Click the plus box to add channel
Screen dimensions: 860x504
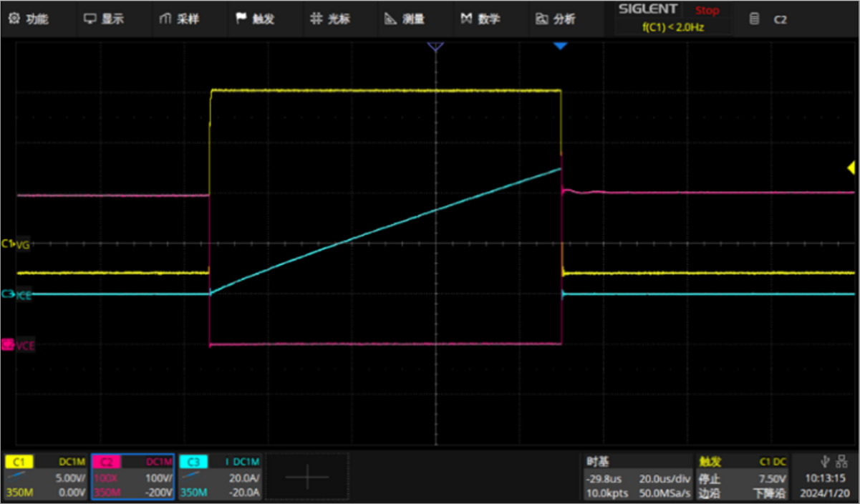click(306, 477)
